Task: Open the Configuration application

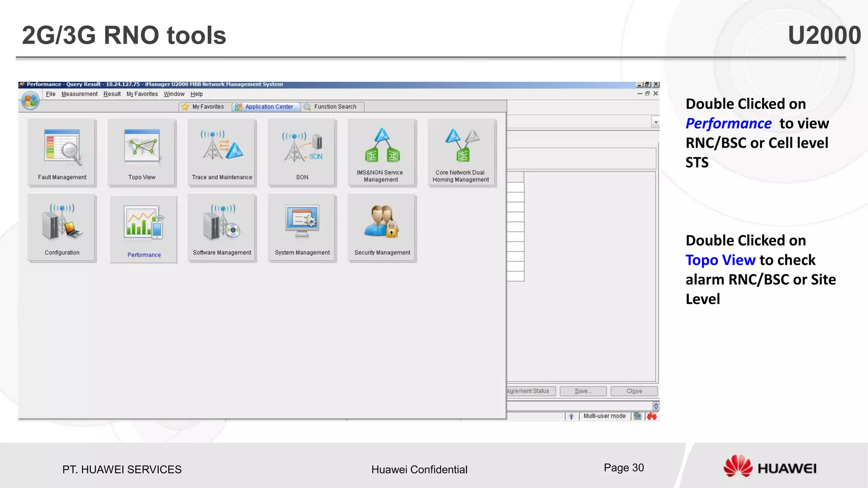Action: pos(62,228)
